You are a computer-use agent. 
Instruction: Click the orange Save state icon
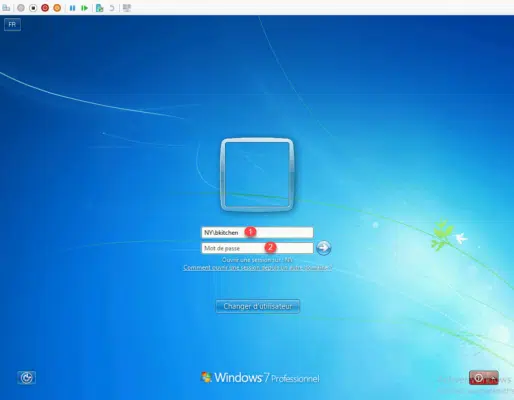(57, 8)
